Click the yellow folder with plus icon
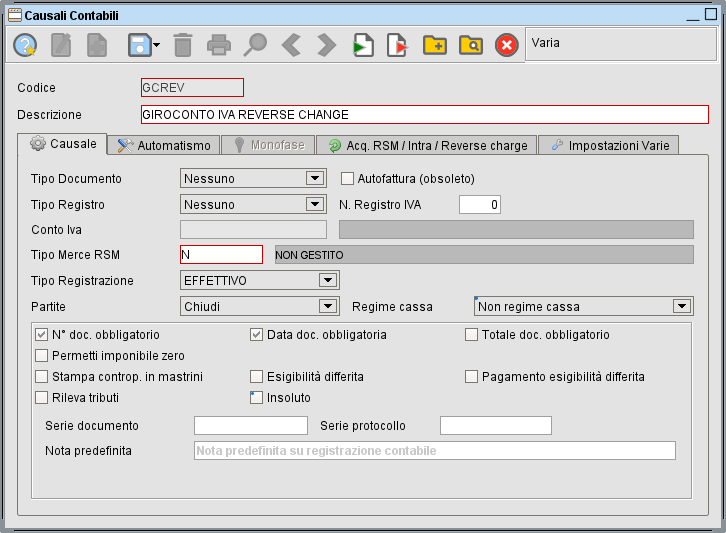 click(x=435, y=45)
